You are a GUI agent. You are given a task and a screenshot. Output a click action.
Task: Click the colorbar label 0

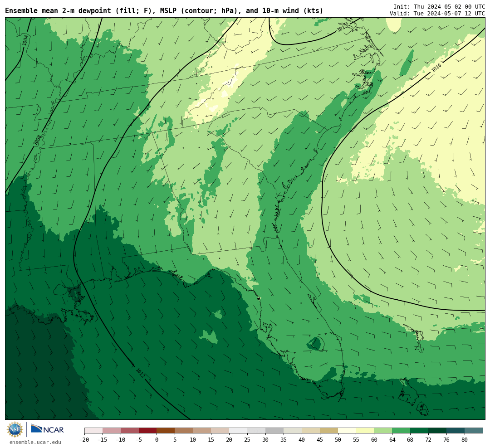pos(157,440)
